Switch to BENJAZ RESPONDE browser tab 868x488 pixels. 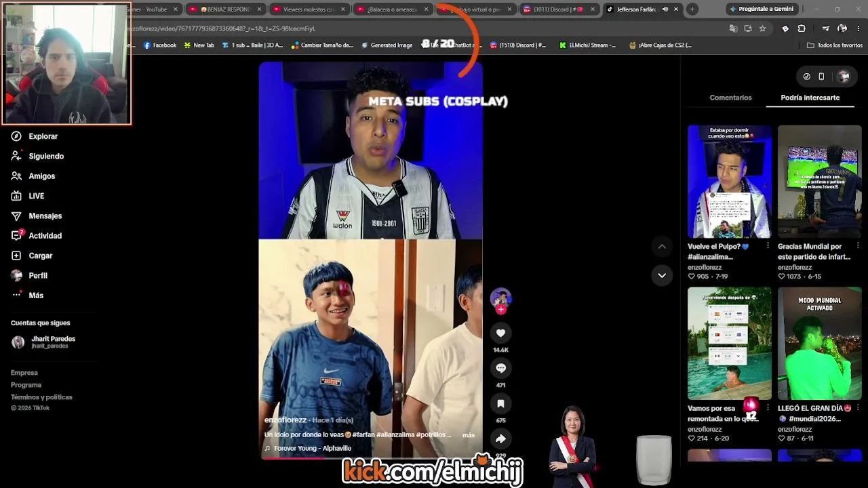click(224, 9)
